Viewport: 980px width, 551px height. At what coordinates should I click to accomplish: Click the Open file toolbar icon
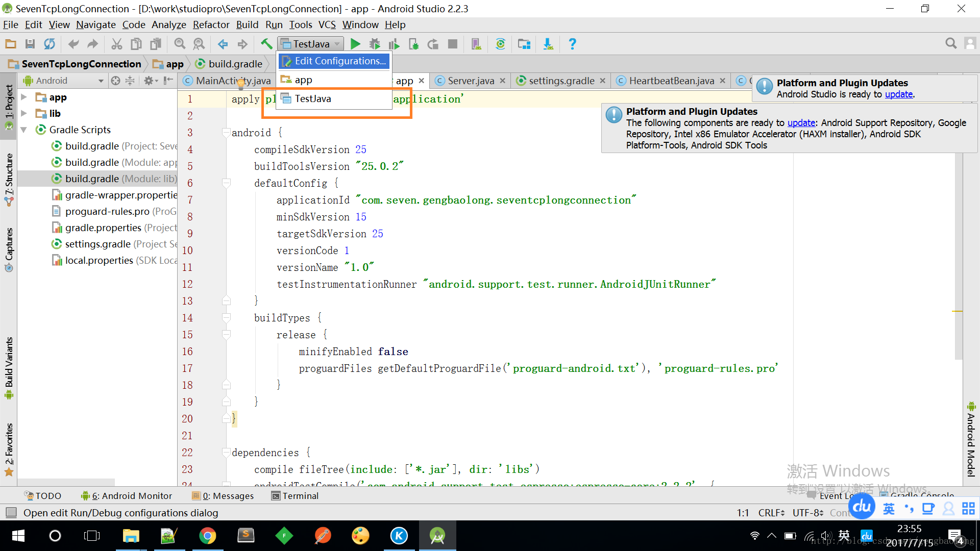[11, 44]
